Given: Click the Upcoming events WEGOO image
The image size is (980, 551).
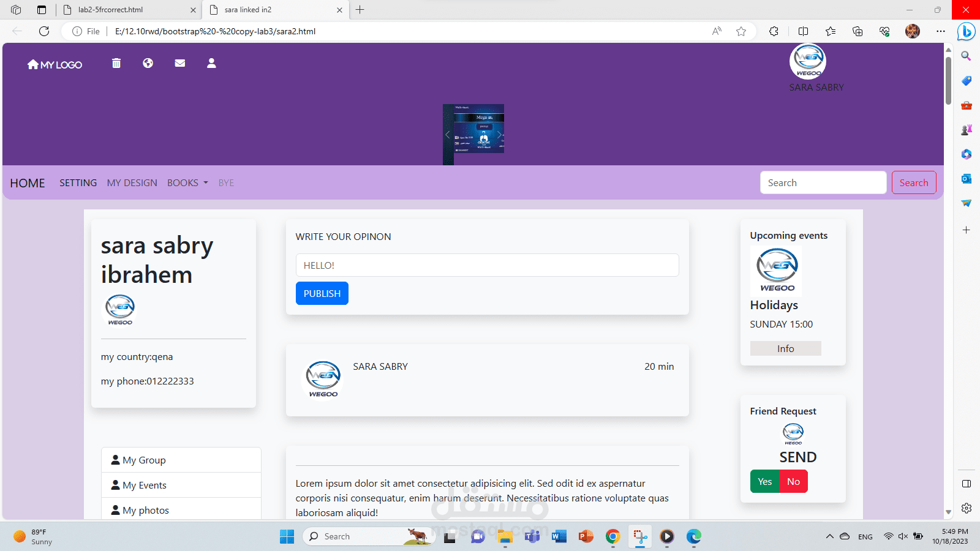Looking at the screenshot, I should [x=776, y=271].
